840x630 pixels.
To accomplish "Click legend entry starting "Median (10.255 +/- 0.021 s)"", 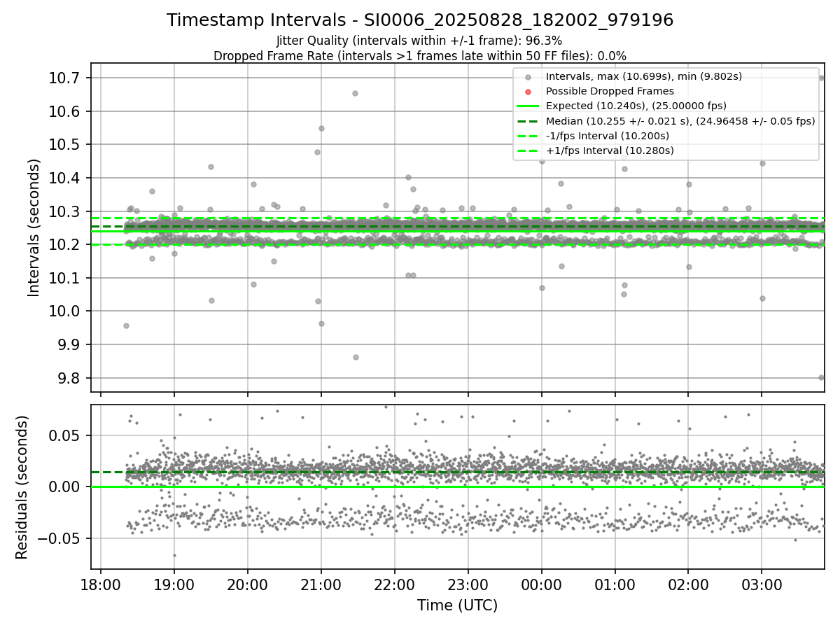I will click(x=680, y=120).
